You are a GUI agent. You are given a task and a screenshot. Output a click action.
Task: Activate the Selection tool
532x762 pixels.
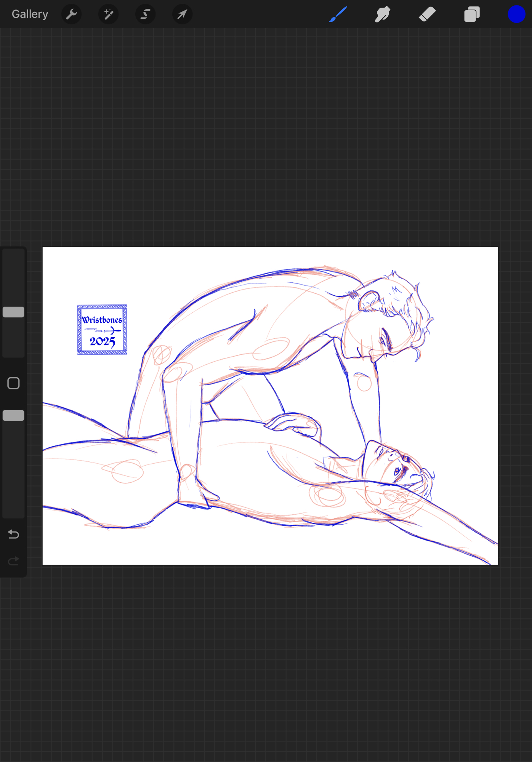click(145, 14)
